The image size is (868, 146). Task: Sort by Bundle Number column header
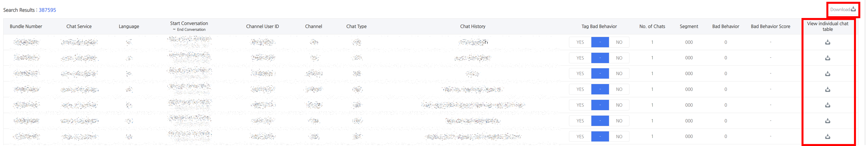[26, 26]
